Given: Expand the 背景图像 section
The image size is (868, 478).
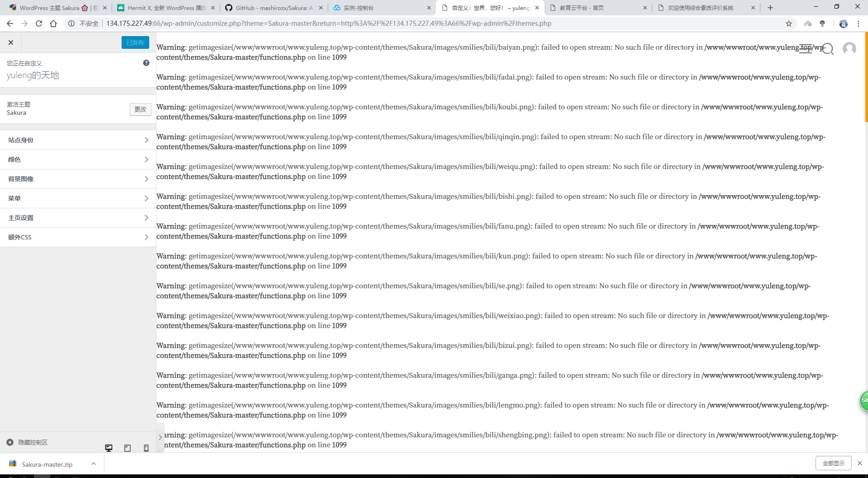Looking at the screenshot, I should point(78,179).
